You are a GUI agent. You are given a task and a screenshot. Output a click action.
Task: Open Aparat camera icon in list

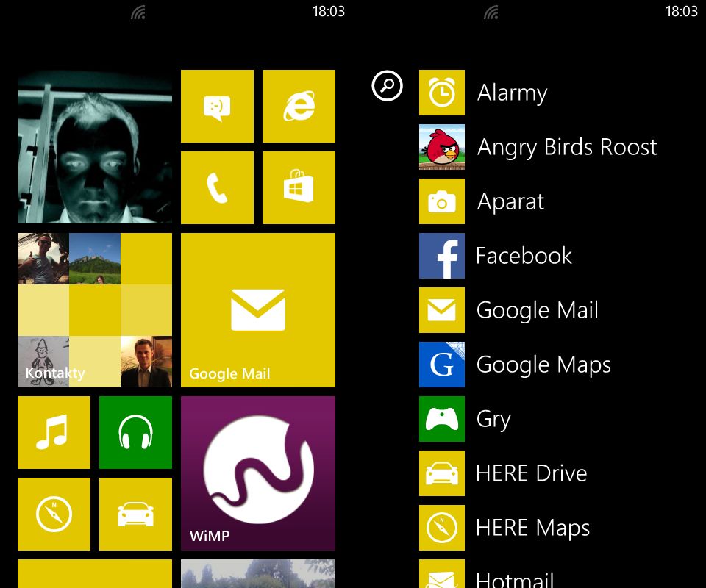(442, 201)
